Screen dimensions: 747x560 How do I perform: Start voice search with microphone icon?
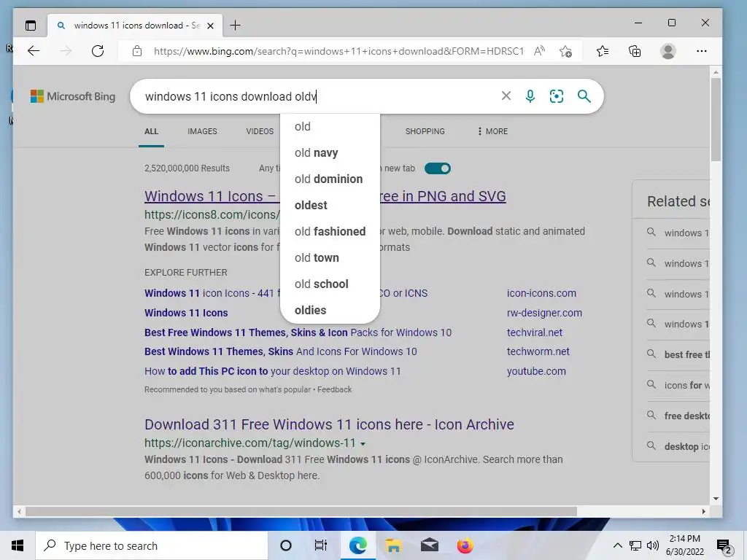(530, 96)
